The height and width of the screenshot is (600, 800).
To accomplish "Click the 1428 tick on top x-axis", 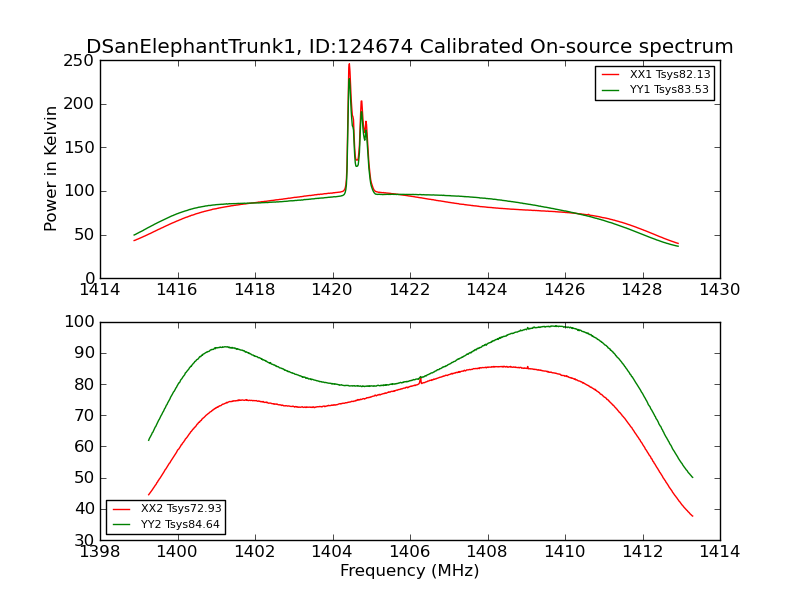I will pyautogui.click(x=642, y=290).
